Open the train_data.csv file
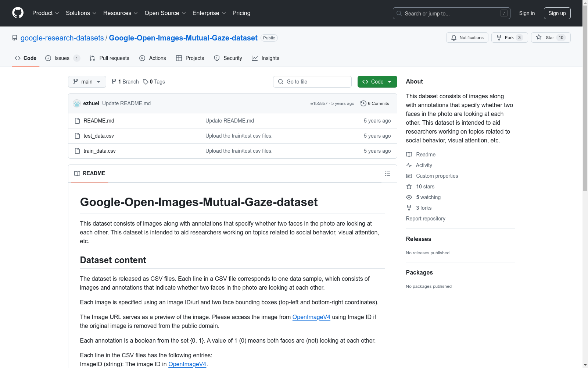 (100, 151)
